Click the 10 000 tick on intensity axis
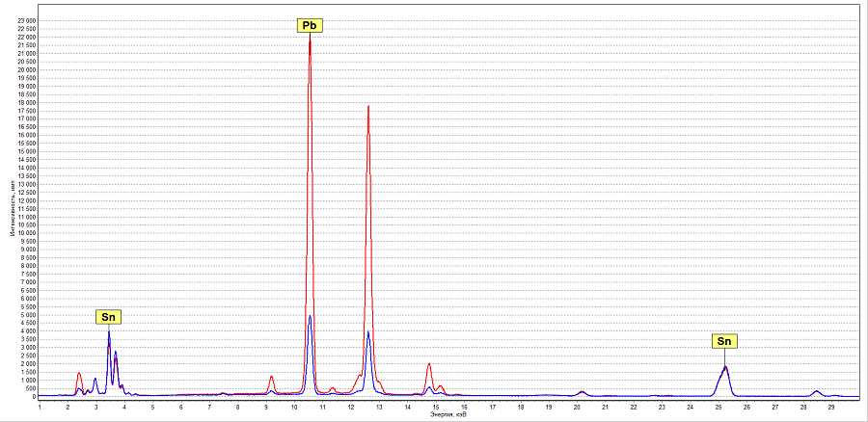The width and height of the screenshot is (868, 422). [27, 233]
